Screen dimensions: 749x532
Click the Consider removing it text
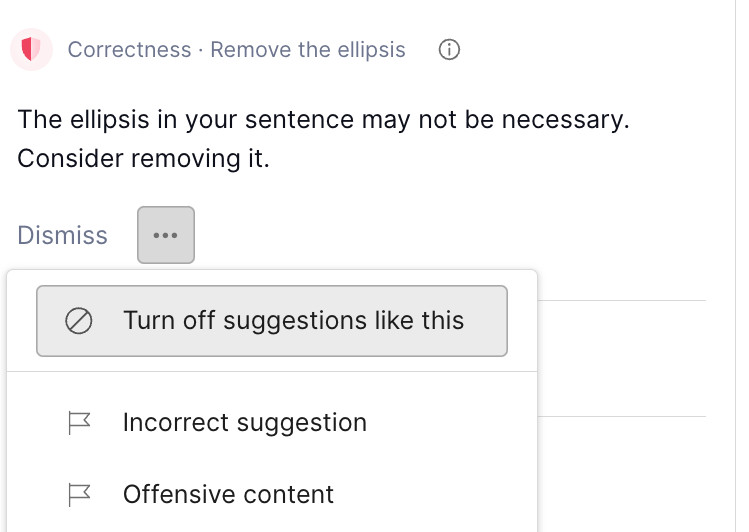tap(144, 159)
